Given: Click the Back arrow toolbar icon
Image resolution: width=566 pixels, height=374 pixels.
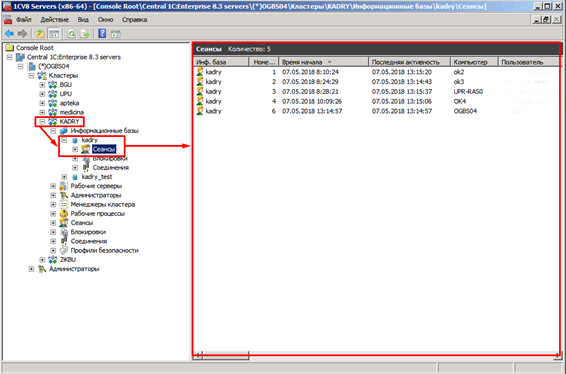Looking at the screenshot, I should point(9,34).
